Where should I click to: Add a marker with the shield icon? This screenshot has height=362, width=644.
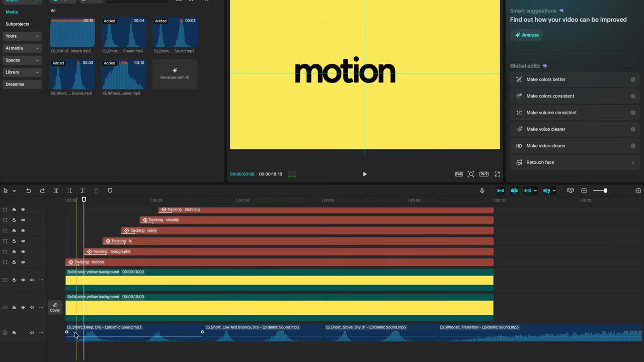(110, 191)
